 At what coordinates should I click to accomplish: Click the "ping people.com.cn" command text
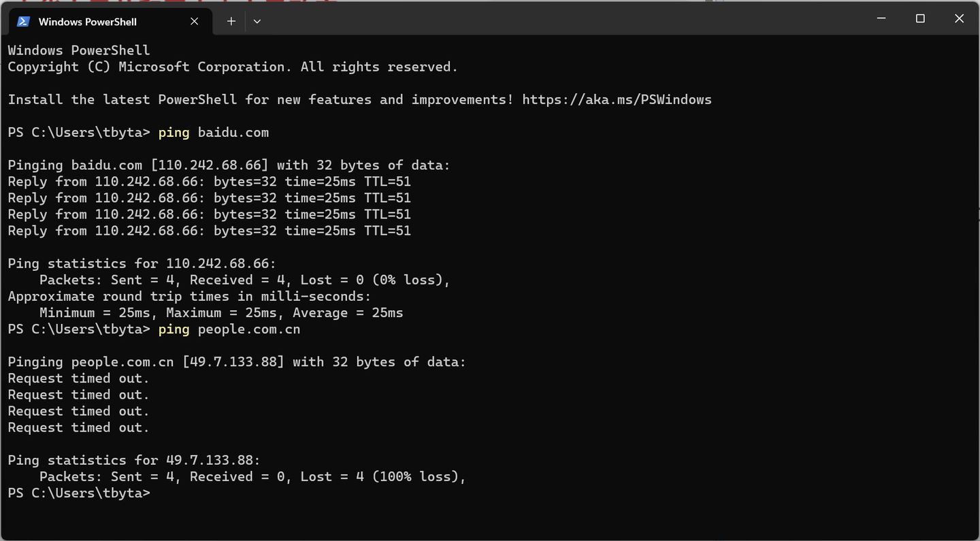coord(229,329)
